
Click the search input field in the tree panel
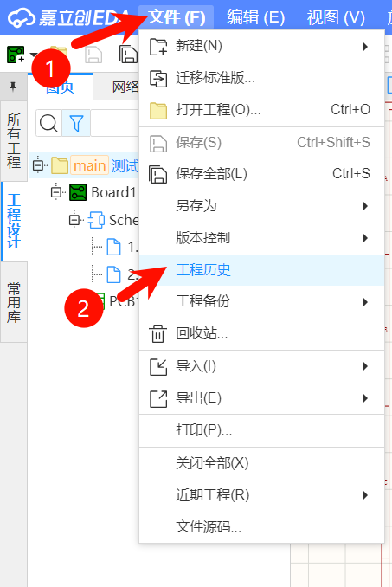pyautogui.click(x=115, y=123)
